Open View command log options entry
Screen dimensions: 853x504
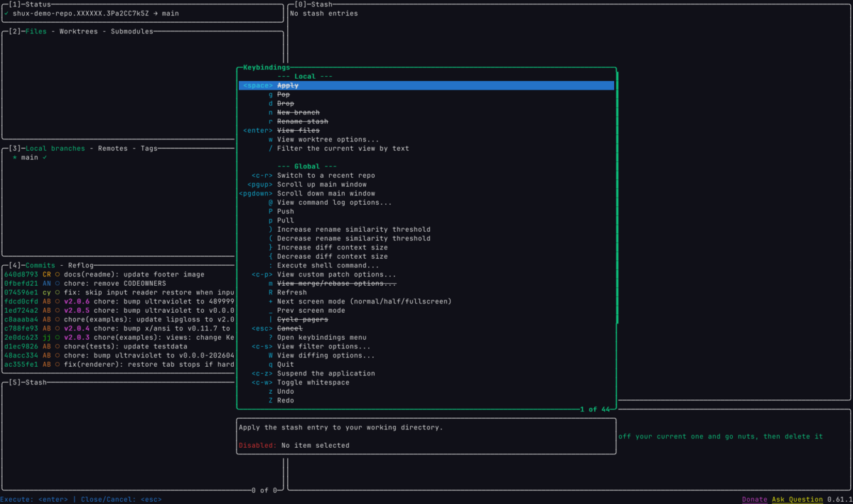tap(426, 203)
